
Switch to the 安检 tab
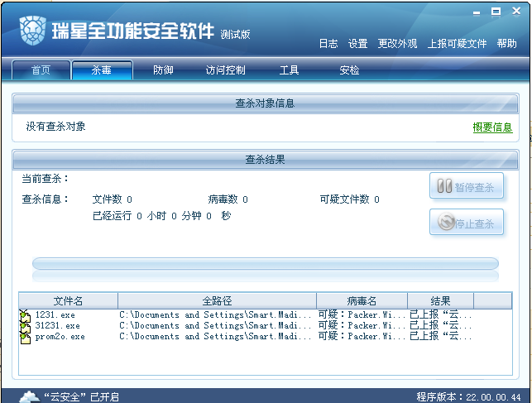[349, 70]
